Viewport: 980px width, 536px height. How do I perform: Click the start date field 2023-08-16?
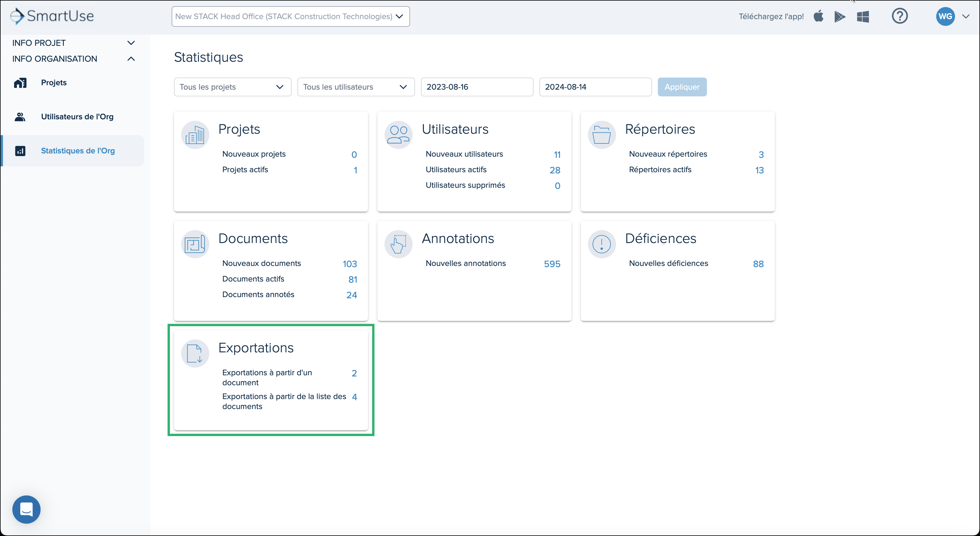477,87
